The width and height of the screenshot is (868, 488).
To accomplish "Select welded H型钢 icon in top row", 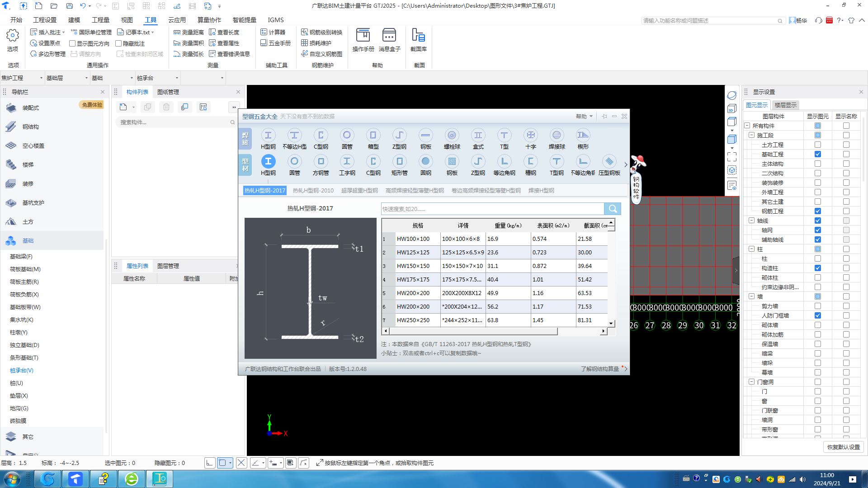I will pyautogui.click(x=268, y=139).
